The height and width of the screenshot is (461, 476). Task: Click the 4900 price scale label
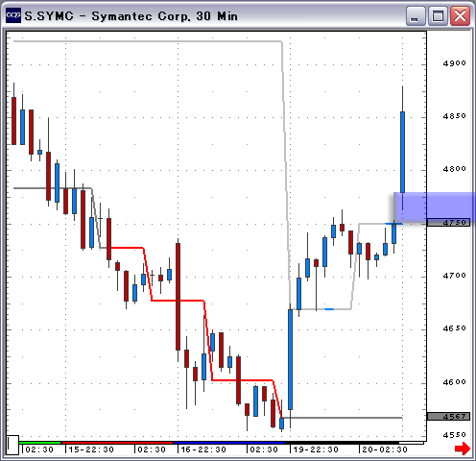[x=454, y=63]
